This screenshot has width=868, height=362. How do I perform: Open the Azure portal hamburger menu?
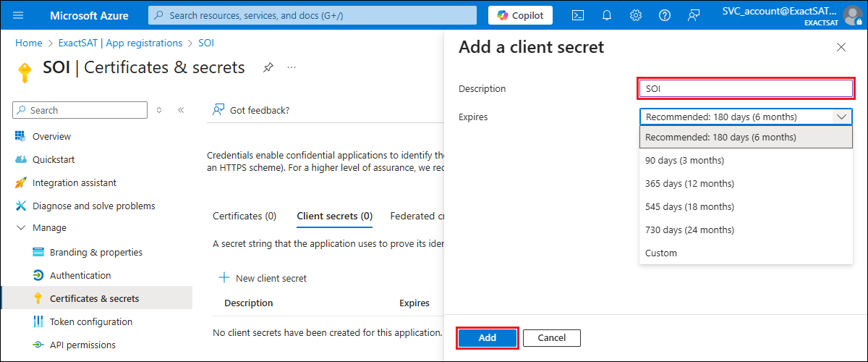19,15
